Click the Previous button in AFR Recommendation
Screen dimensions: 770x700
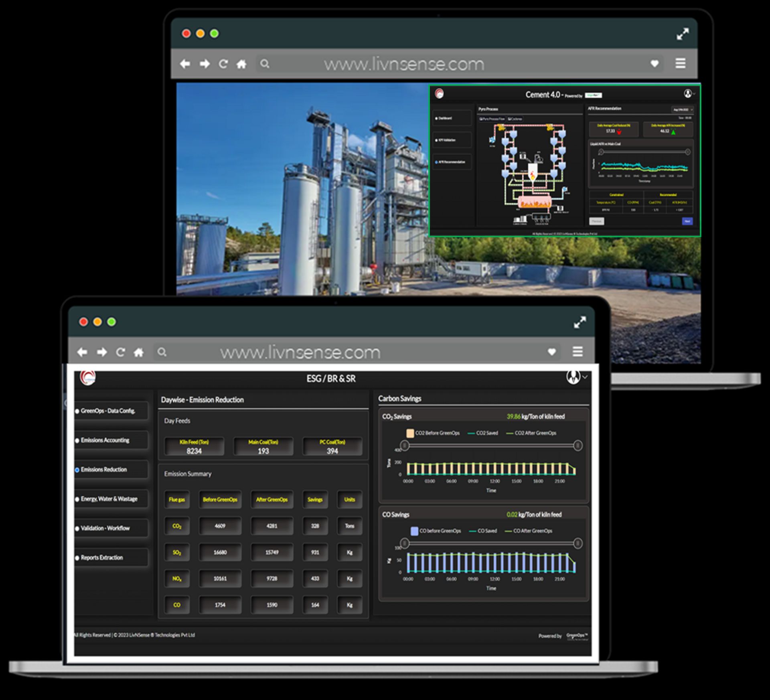(x=597, y=221)
